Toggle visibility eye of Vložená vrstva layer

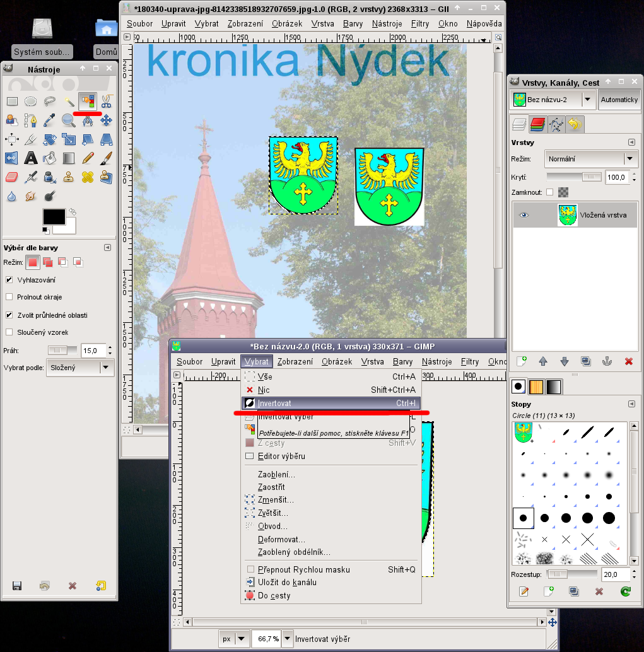524,215
